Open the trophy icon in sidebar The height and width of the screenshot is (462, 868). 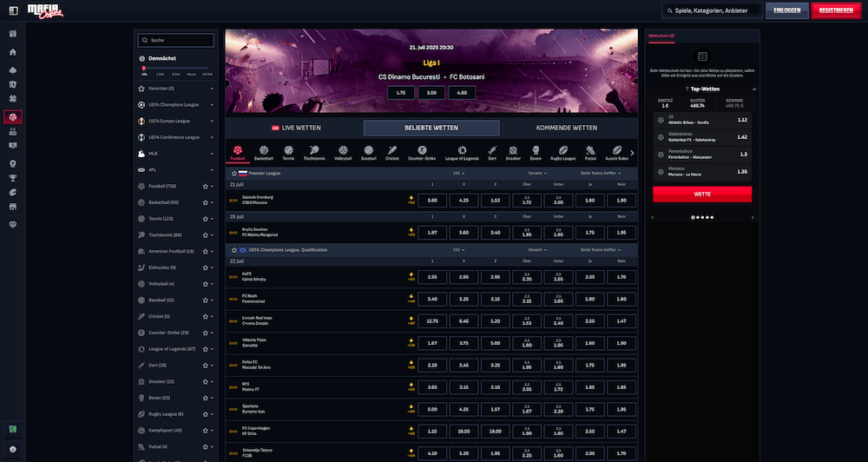13,178
